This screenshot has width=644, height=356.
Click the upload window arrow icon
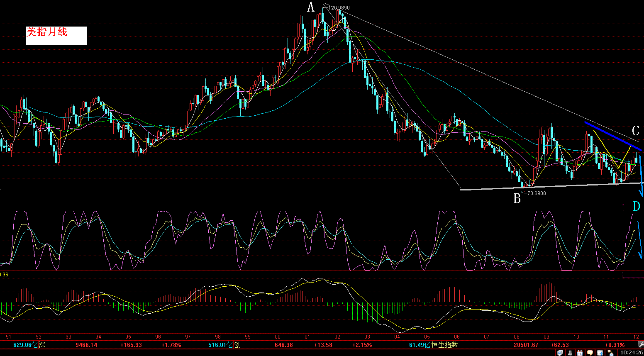coord(600,353)
